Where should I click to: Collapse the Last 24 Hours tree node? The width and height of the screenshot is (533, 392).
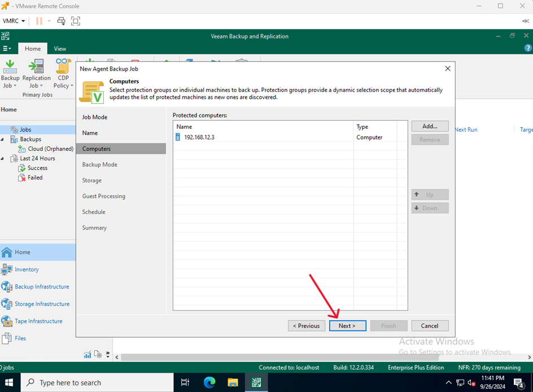click(3, 159)
